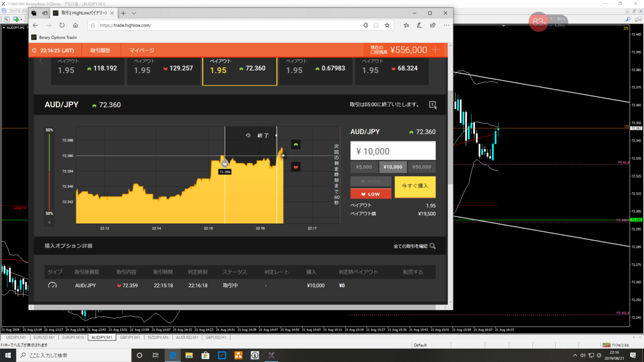Open the Binary Options Trading bookmark
The height and width of the screenshot is (362, 644).
point(54,38)
